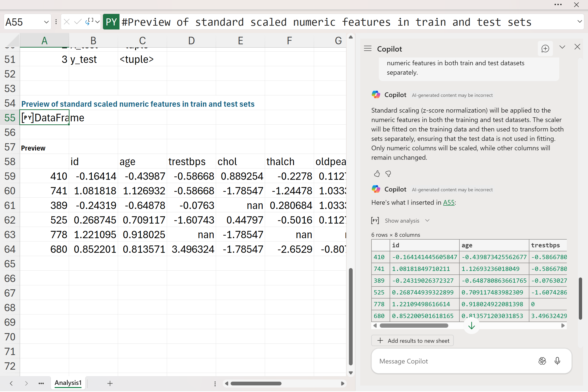
Task: Click the microphone icon in message box
Action: pyautogui.click(x=557, y=361)
